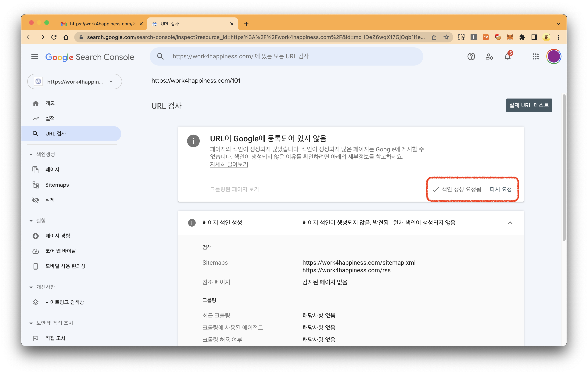Viewport: 588px width, 374px height.
Task: Click the MetaMask fox extension icon
Action: (510, 37)
